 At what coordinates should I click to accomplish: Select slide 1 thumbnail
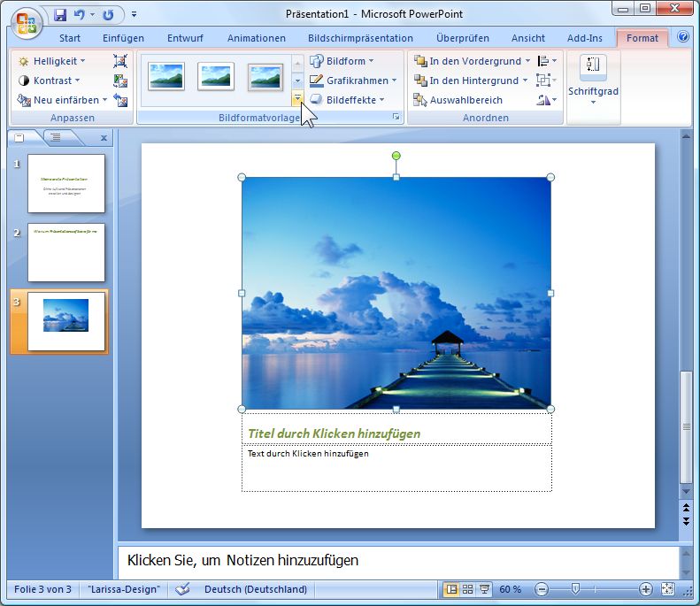(x=66, y=183)
